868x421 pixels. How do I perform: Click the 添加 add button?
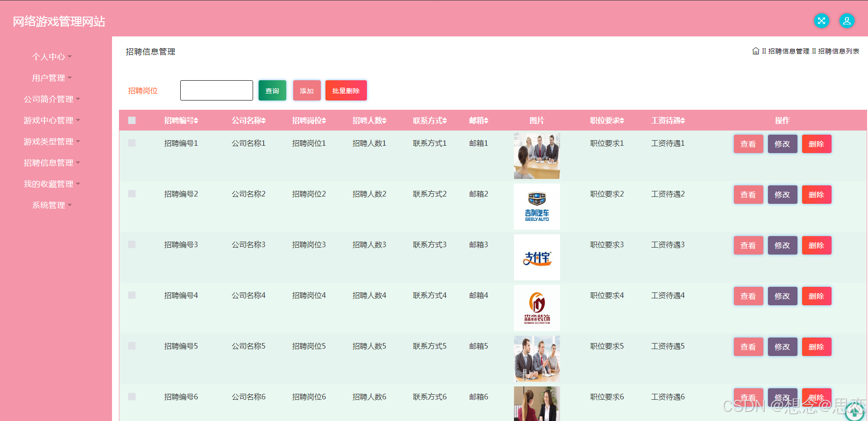point(307,90)
